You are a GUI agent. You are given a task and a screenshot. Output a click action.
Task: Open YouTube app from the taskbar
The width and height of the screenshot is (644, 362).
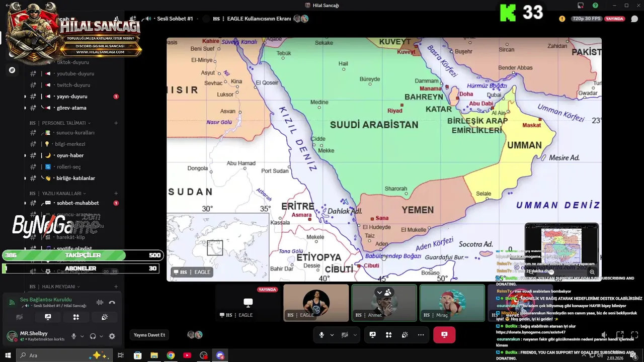[x=187, y=355]
